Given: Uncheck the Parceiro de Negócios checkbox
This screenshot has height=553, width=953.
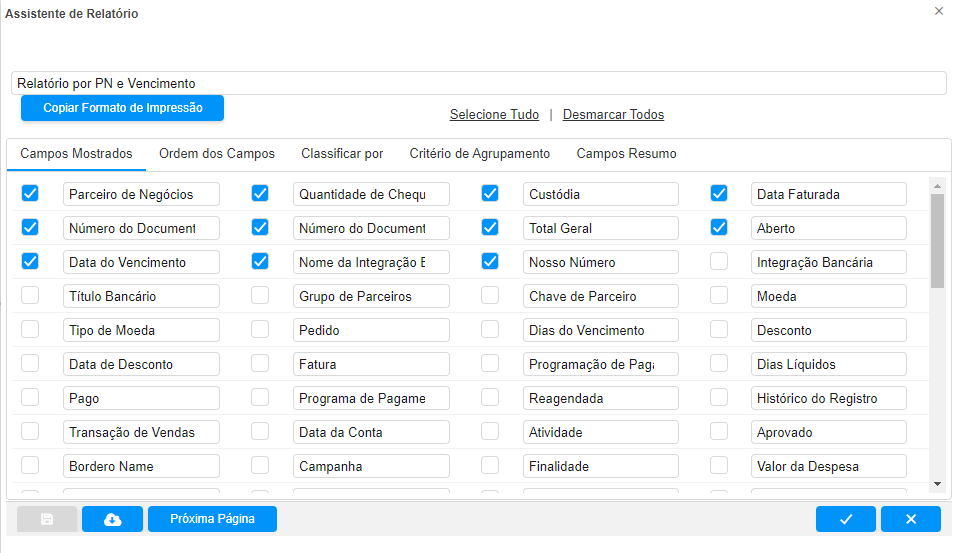Looking at the screenshot, I should pyautogui.click(x=30, y=193).
